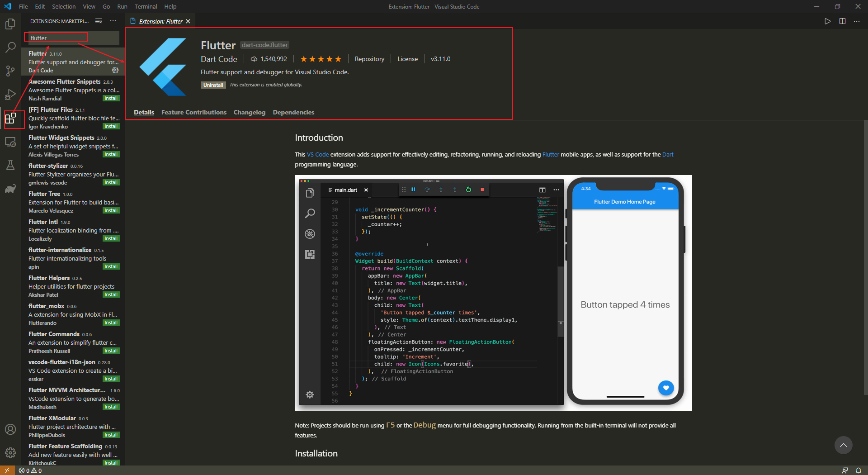The height and width of the screenshot is (475, 868).
Task: Open the Terminal menu
Action: (x=146, y=6)
